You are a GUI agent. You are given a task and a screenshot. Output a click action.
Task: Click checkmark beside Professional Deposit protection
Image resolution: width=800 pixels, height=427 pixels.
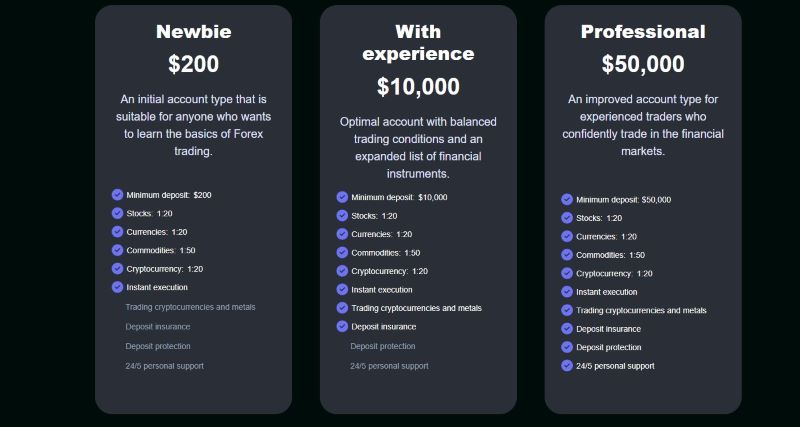[567, 347]
